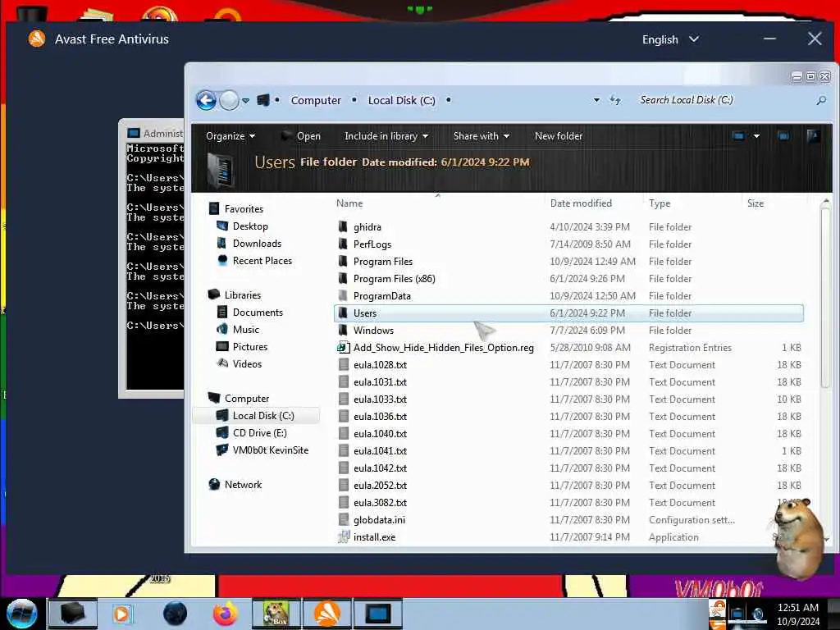
Task: Open the address bar history dropdown
Action: point(596,100)
